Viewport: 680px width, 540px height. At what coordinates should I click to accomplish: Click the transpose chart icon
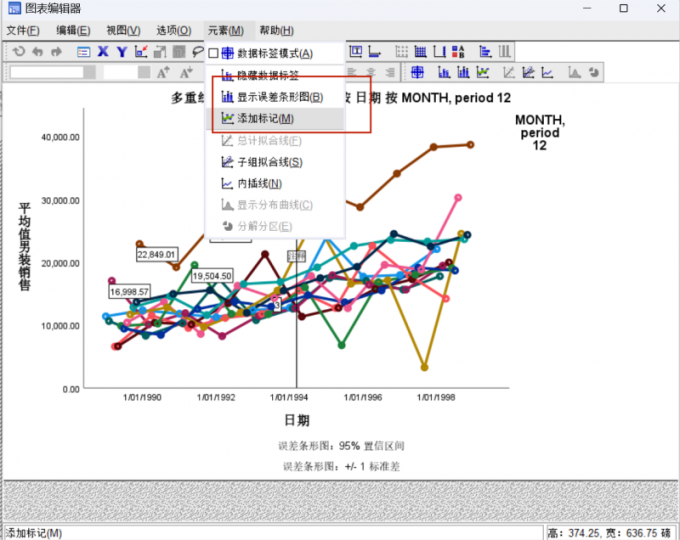tap(485, 52)
